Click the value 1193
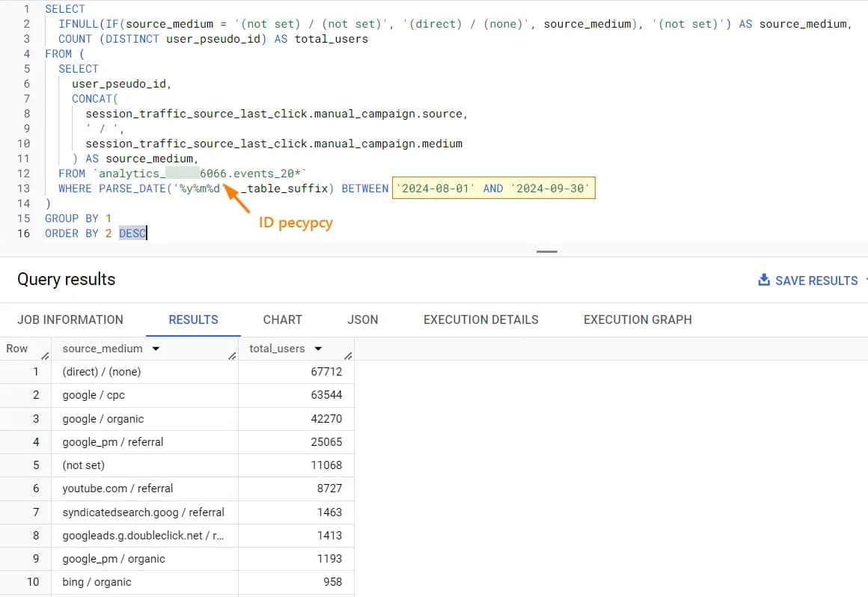868x597 pixels. coord(329,559)
